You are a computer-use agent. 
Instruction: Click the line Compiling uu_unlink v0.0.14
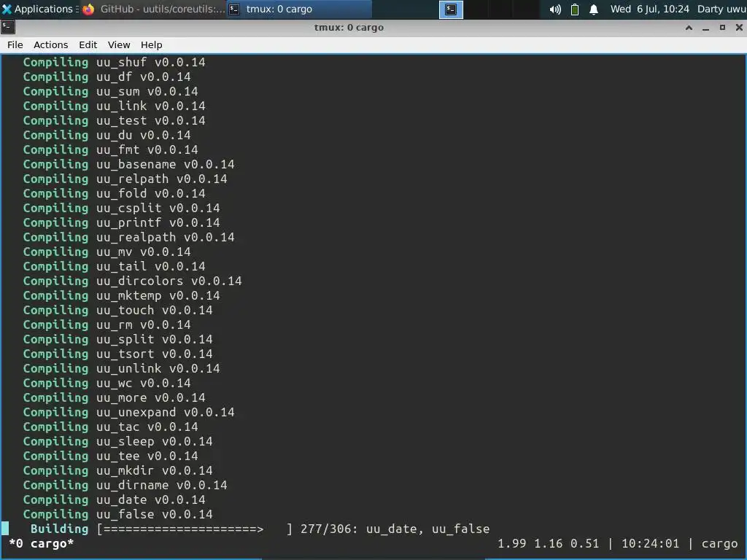coord(122,368)
